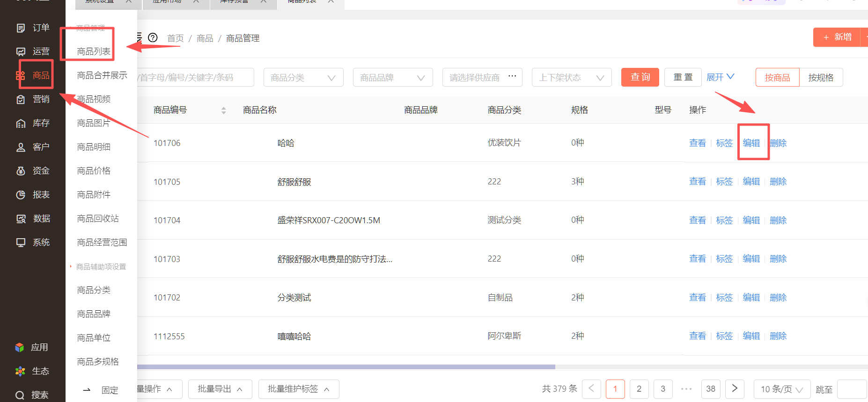This screenshot has width=868, height=402.
Task: Click 查看 for product 101705
Action: [x=698, y=182]
